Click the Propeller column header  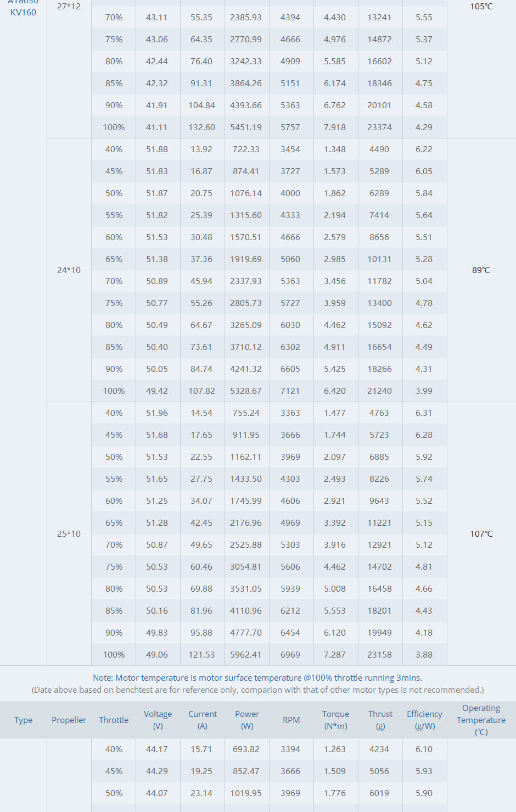[x=69, y=720]
